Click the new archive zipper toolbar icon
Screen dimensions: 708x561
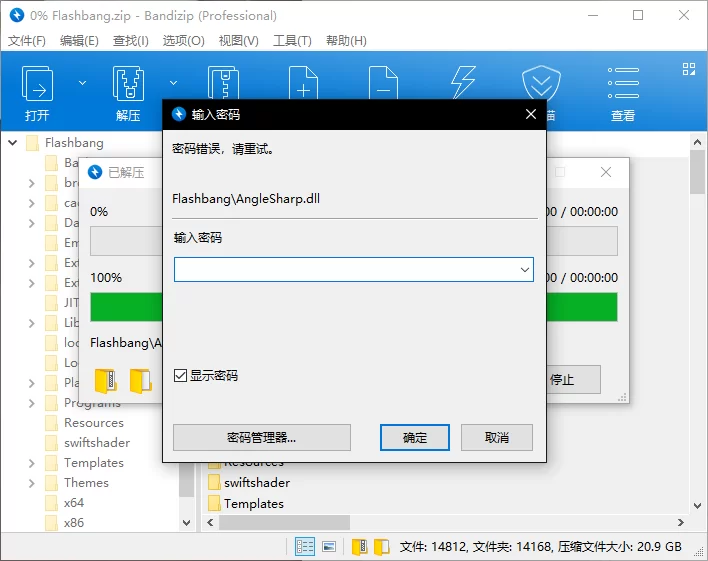click(x=223, y=82)
